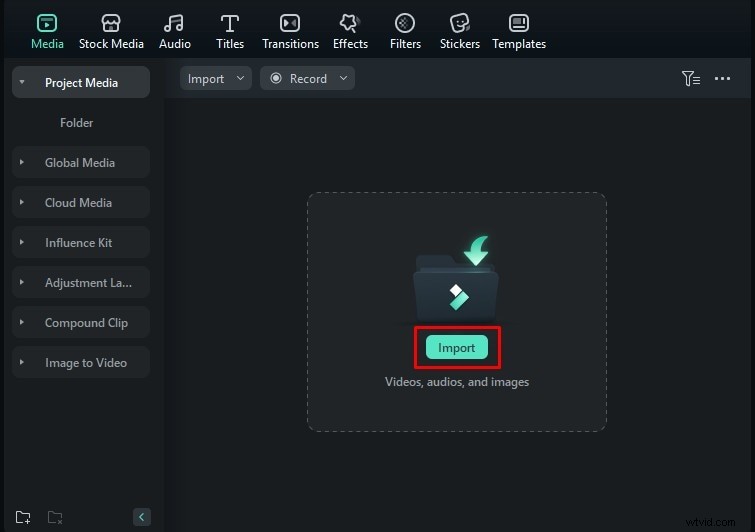Viewport: 755px width, 532px height.
Task: Click the green Import button
Action: pyautogui.click(x=457, y=348)
